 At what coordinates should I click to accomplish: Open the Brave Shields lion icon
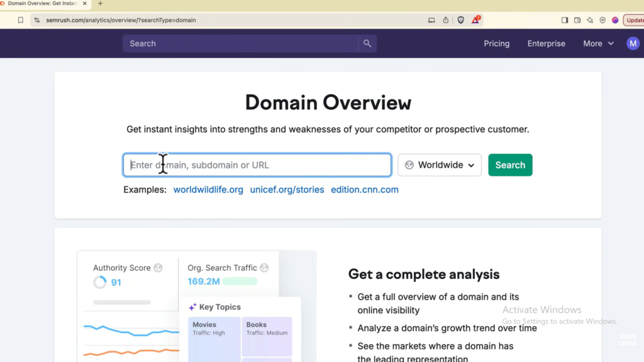[460, 20]
